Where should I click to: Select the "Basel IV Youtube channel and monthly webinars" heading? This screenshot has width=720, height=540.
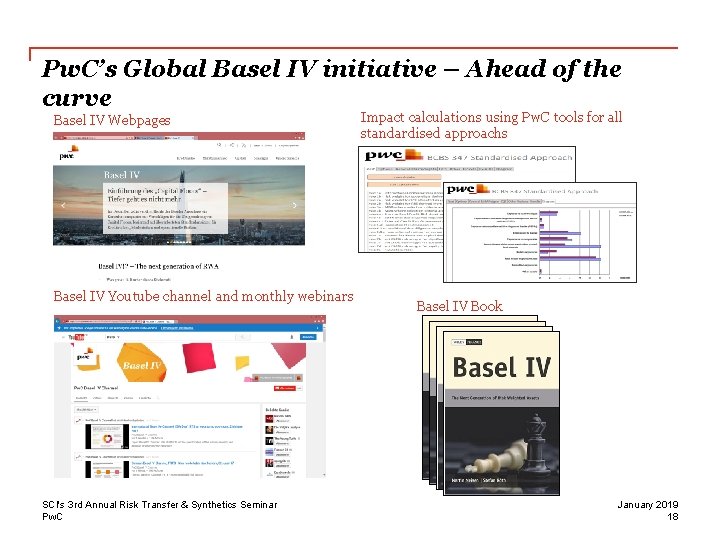[203, 296]
